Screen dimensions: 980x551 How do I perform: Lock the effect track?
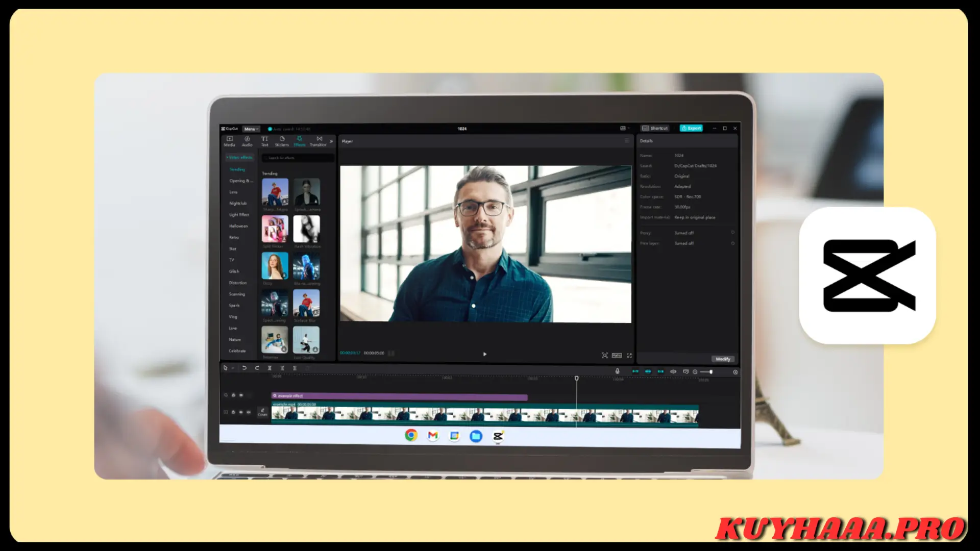pyautogui.click(x=233, y=395)
